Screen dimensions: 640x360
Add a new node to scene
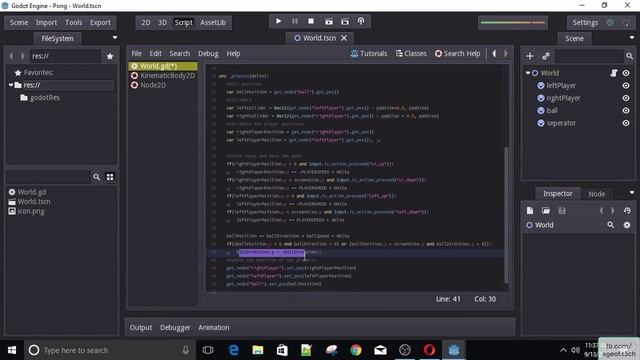(530, 56)
